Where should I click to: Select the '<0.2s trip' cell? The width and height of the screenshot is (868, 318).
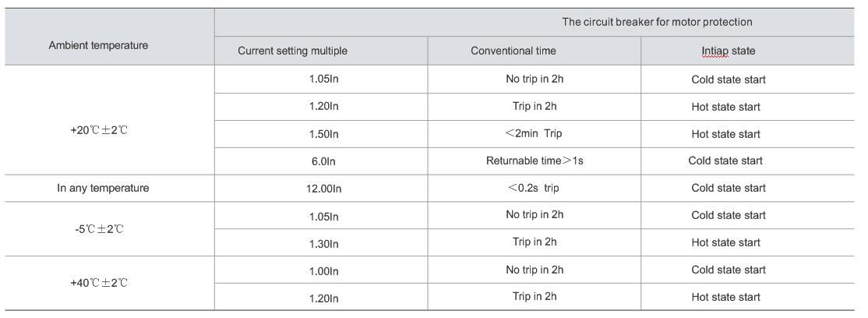(x=534, y=188)
